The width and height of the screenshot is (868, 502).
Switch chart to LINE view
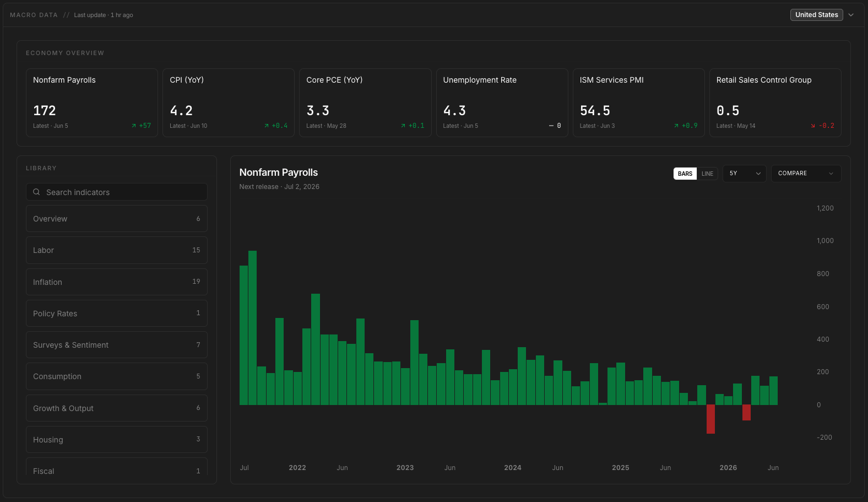pyautogui.click(x=707, y=174)
